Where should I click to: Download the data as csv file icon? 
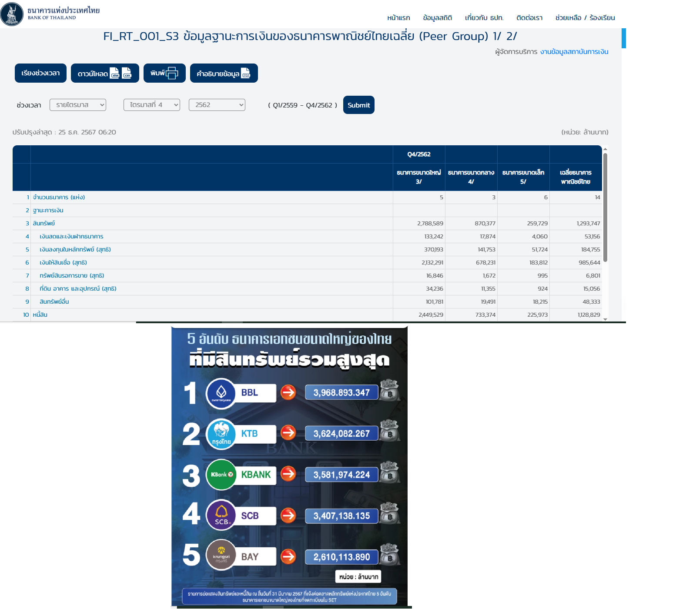point(127,73)
